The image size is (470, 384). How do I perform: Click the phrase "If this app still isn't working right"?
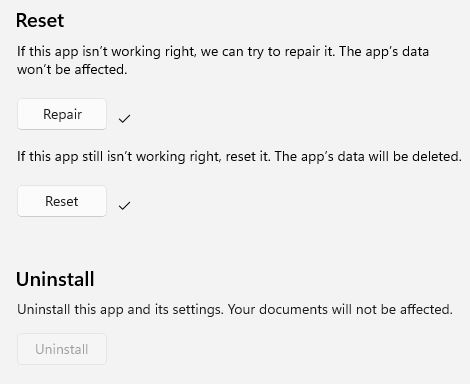coord(117,157)
